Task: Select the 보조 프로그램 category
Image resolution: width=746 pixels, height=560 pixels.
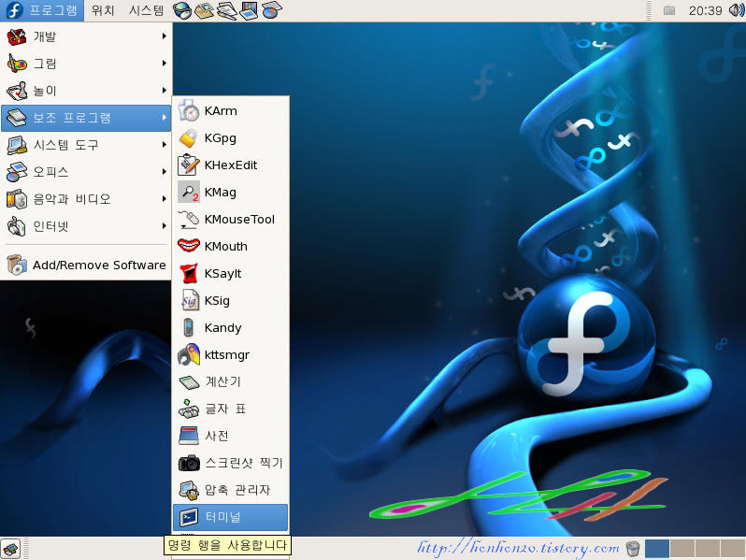Action: pos(86,118)
